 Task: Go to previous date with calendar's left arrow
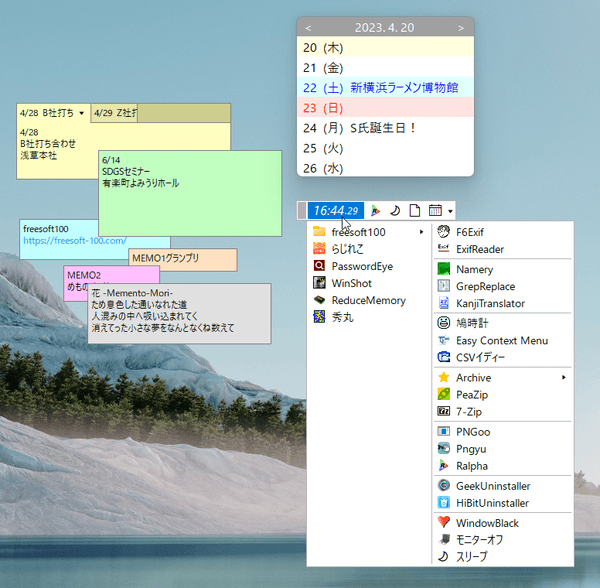point(308,27)
